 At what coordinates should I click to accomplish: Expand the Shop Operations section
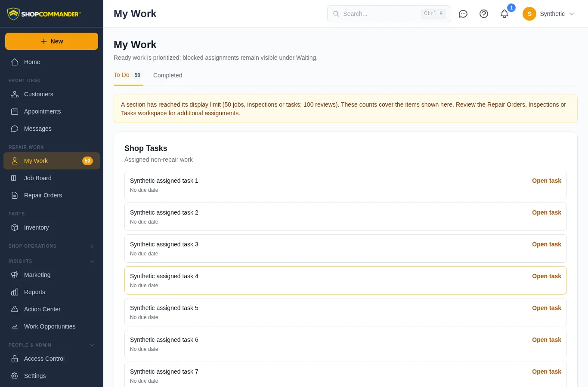click(52, 246)
